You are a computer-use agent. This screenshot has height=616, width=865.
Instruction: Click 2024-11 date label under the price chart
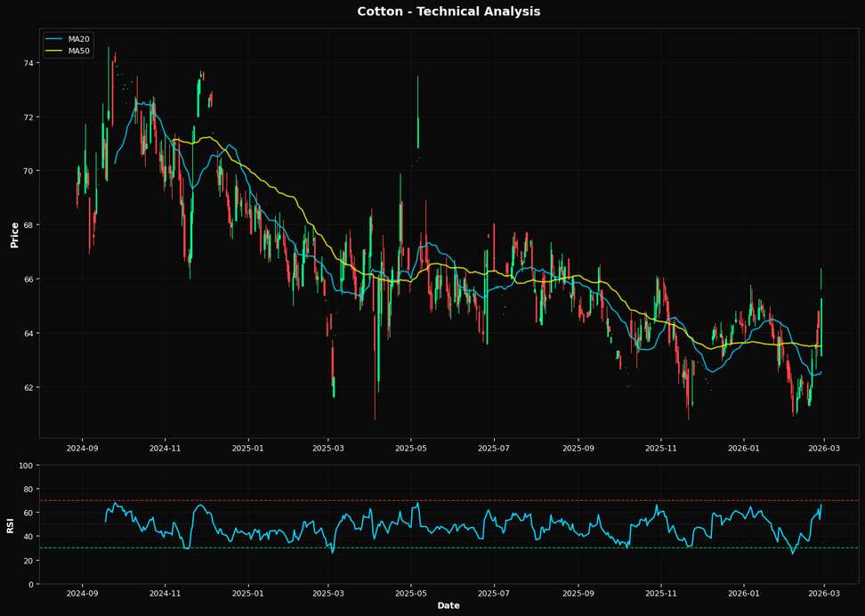coord(166,448)
